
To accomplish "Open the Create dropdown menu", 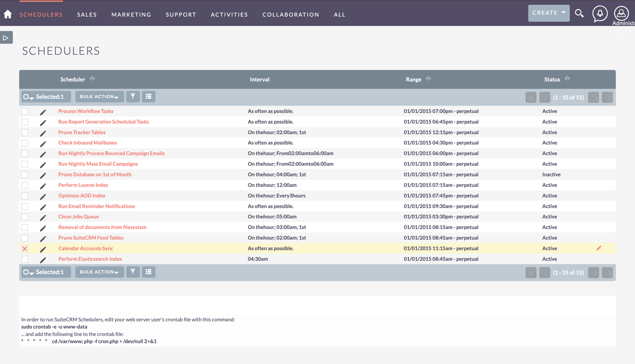I will tap(548, 13).
